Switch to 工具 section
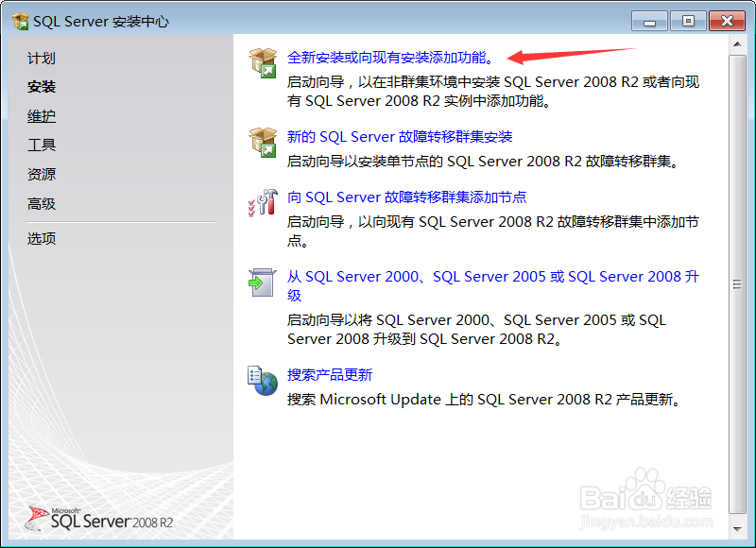756x548 pixels. pyautogui.click(x=42, y=146)
